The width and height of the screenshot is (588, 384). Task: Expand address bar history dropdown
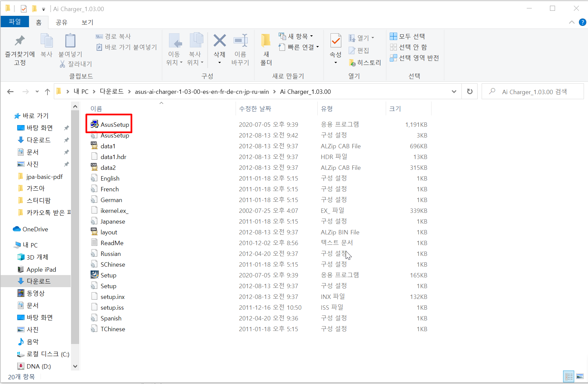click(454, 91)
